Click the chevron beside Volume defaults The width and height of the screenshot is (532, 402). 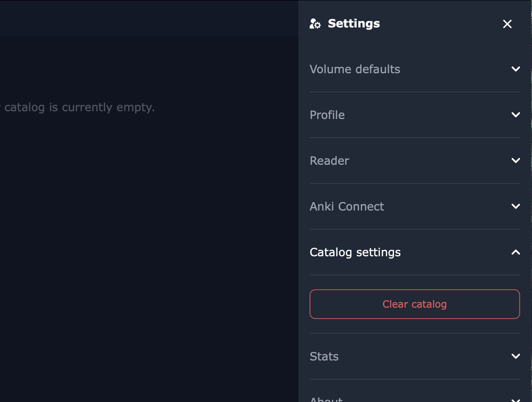click(515, 69)
